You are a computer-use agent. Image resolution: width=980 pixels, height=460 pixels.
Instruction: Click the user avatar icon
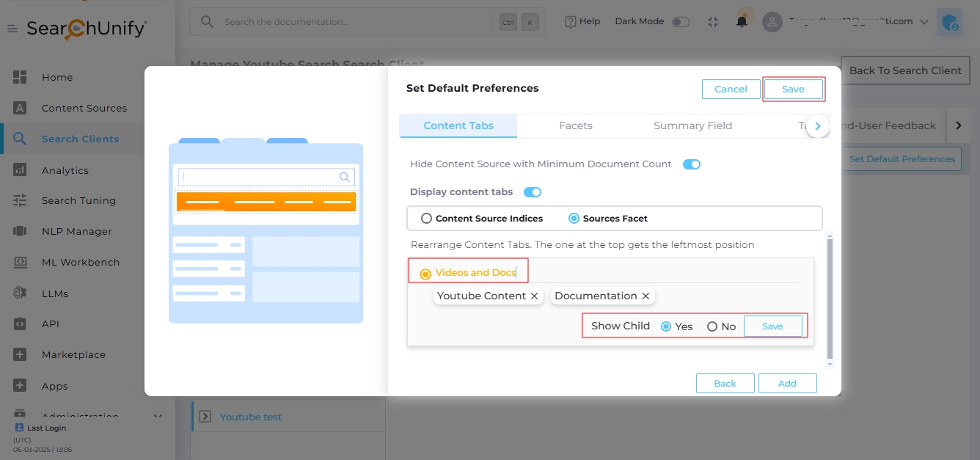pyautogui.click(x=772, y=22)
